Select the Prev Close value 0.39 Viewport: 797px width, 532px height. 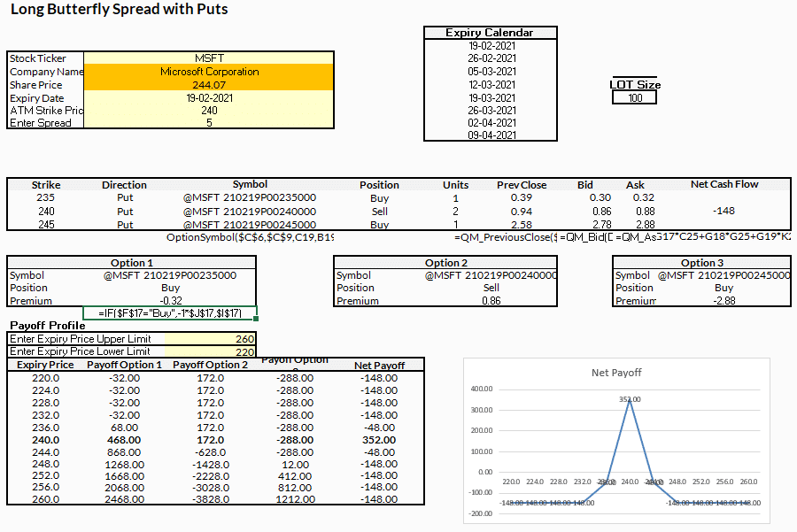coord(522,197)
